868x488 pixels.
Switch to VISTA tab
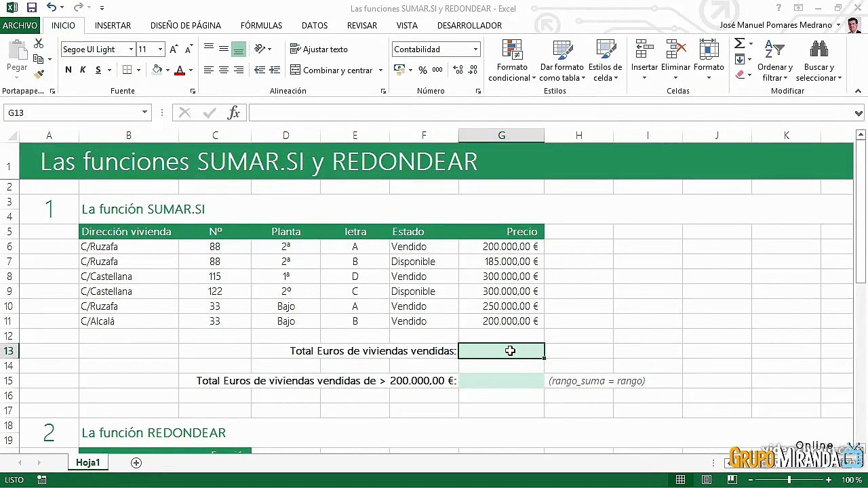(407, 26)
